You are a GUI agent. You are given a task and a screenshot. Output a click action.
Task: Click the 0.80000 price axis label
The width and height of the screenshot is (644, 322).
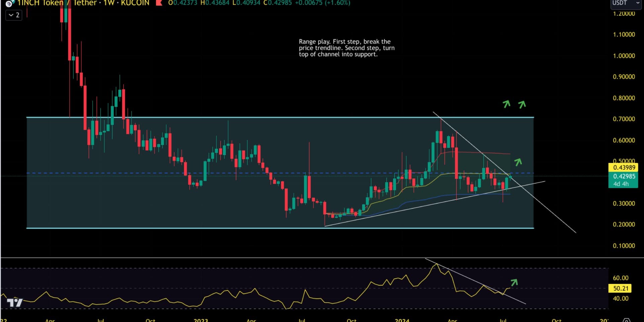pos(624,98)
